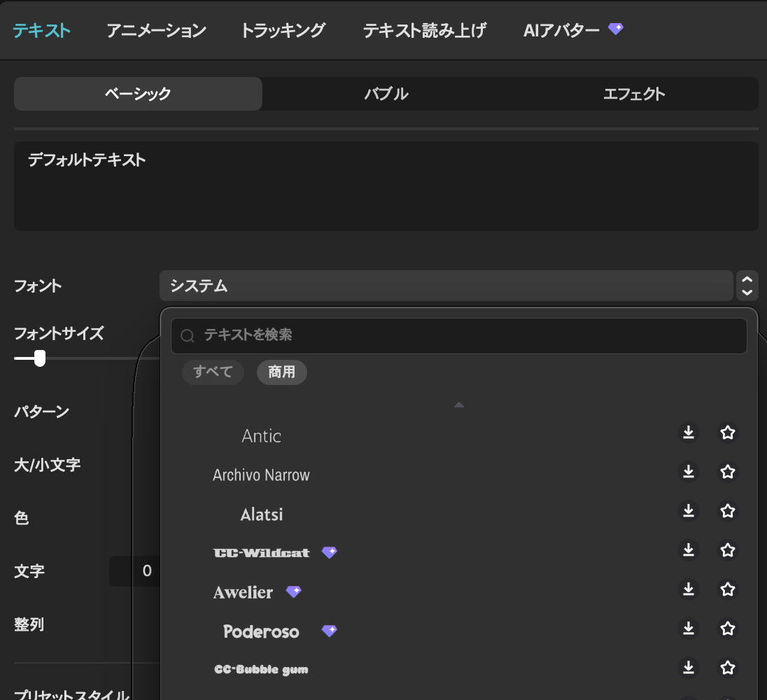Open the トラッキング tab
The image size is (767, 700).
[x=283, y=30]
